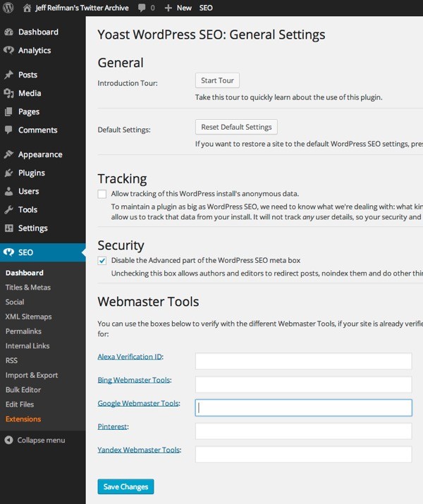Viewport: 423px width, 504px height.
Task: Open Import & Export submenu item
Action: point(32,375)
